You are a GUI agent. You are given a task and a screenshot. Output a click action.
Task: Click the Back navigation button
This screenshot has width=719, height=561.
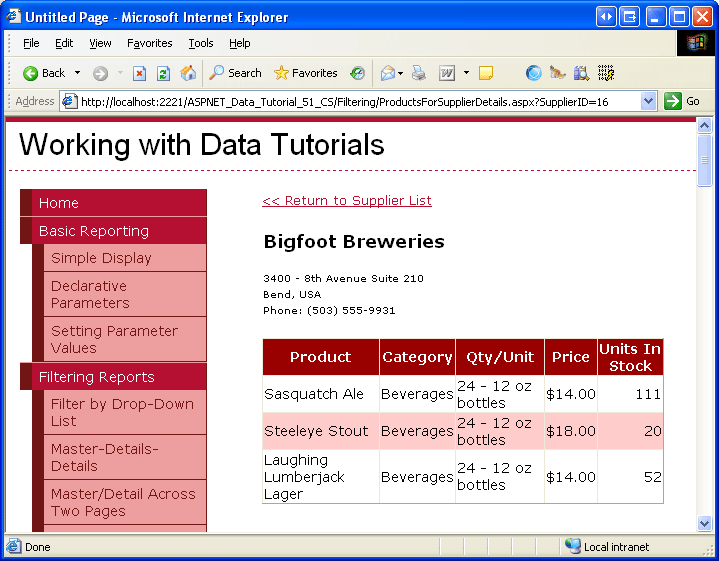[x=44, y=73]
